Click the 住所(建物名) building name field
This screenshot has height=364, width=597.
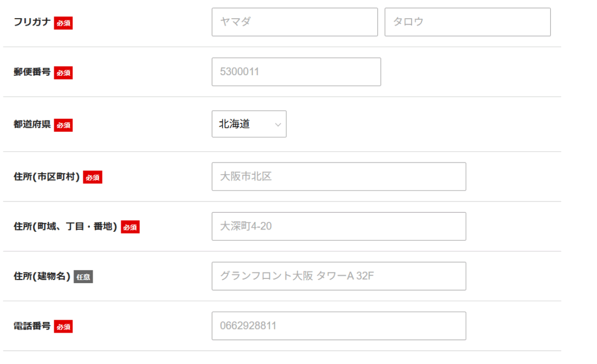[x=339, y=276]
